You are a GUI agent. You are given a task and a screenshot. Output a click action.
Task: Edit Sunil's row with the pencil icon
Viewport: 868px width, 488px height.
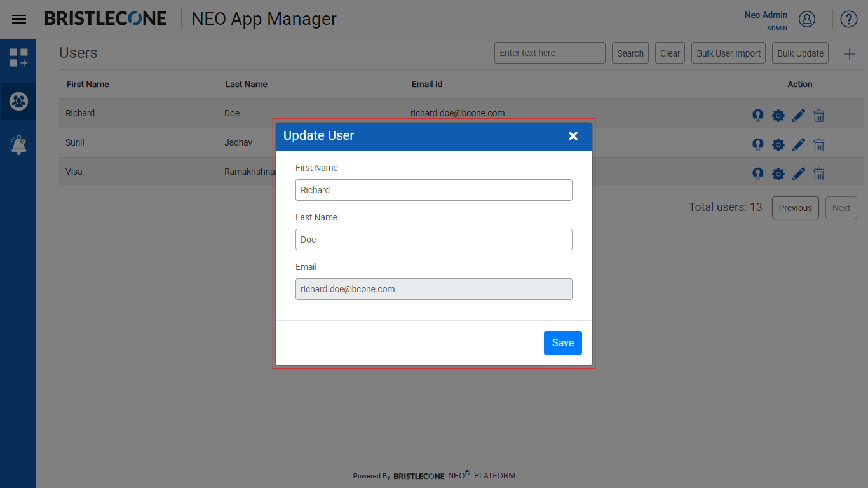799,144
